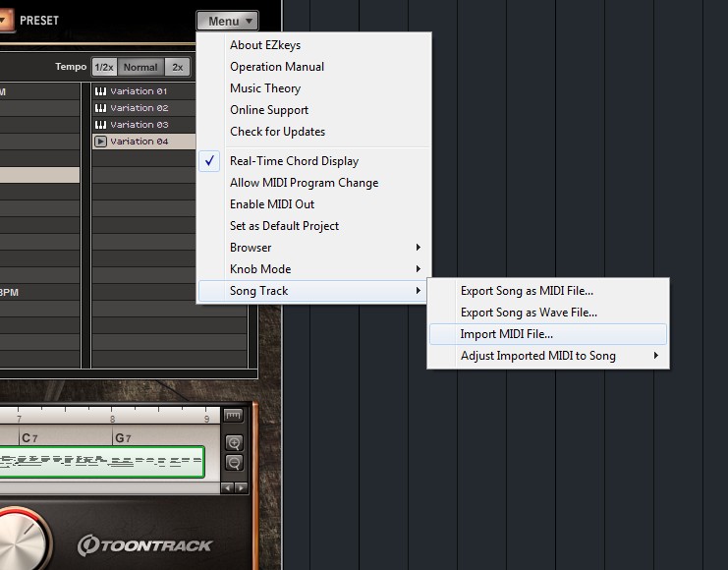Open the Operation Manual
728x570 pixels.
(313, 67)
